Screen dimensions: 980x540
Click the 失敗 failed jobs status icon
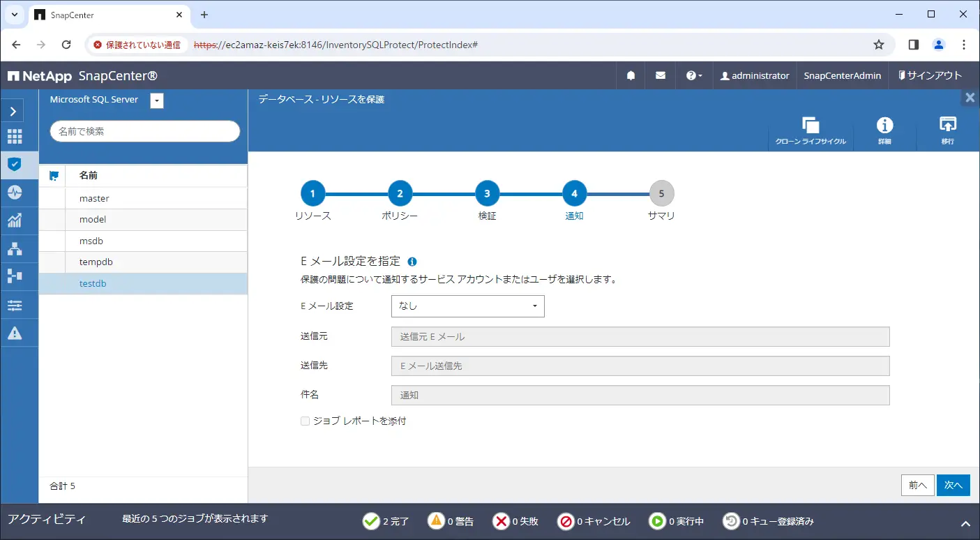point(501,521)
